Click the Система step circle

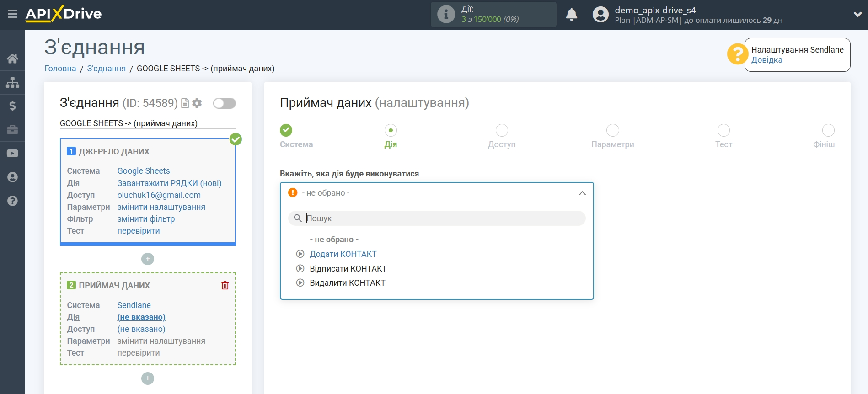[x=286, y=130]
